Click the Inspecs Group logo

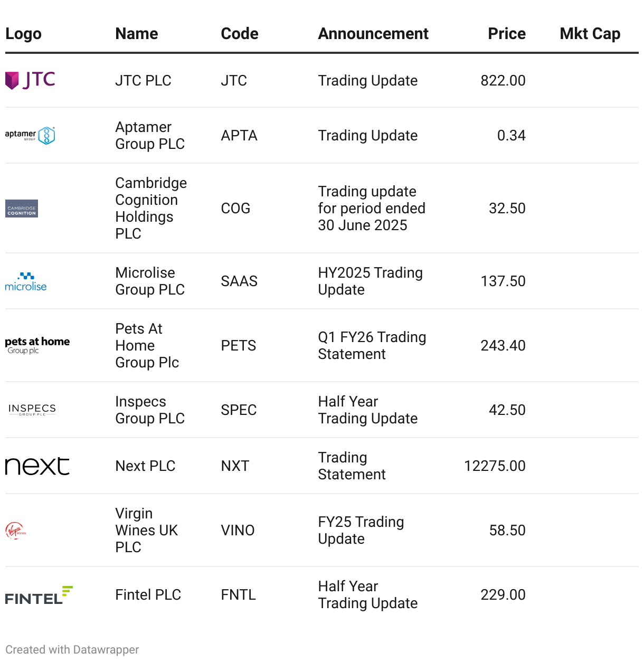pyautogui.click(x=32, y=410)
